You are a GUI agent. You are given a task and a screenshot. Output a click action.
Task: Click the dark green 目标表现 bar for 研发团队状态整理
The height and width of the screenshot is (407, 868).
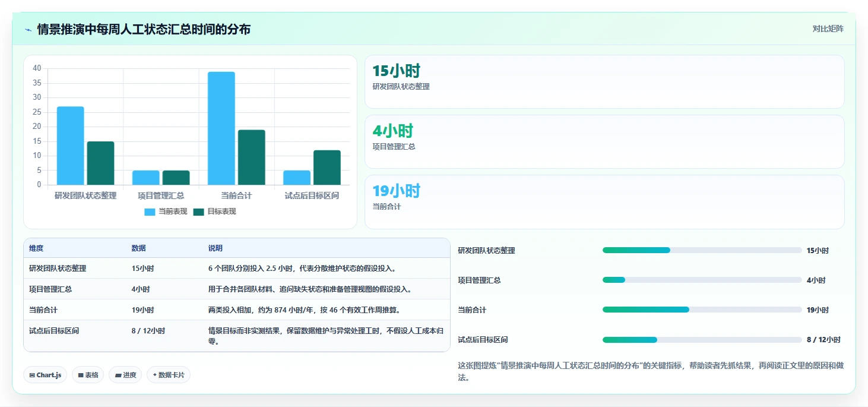coord(101,163)
